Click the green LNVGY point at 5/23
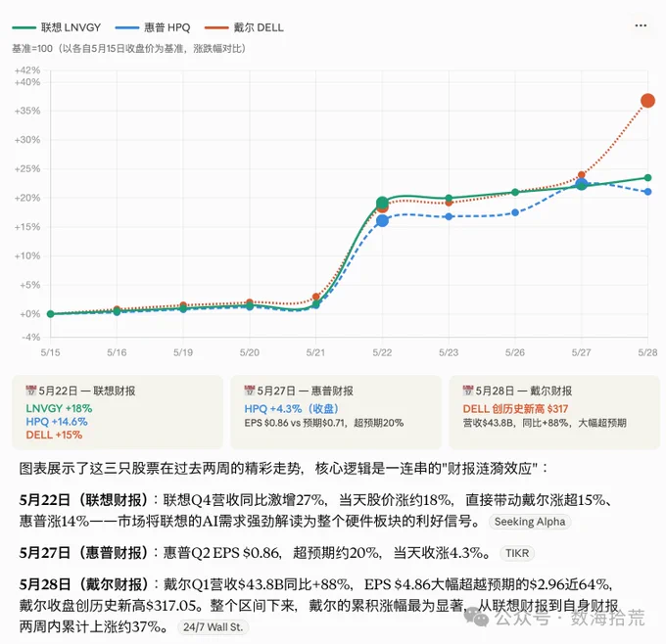666x644 pixels. point(449,198)
